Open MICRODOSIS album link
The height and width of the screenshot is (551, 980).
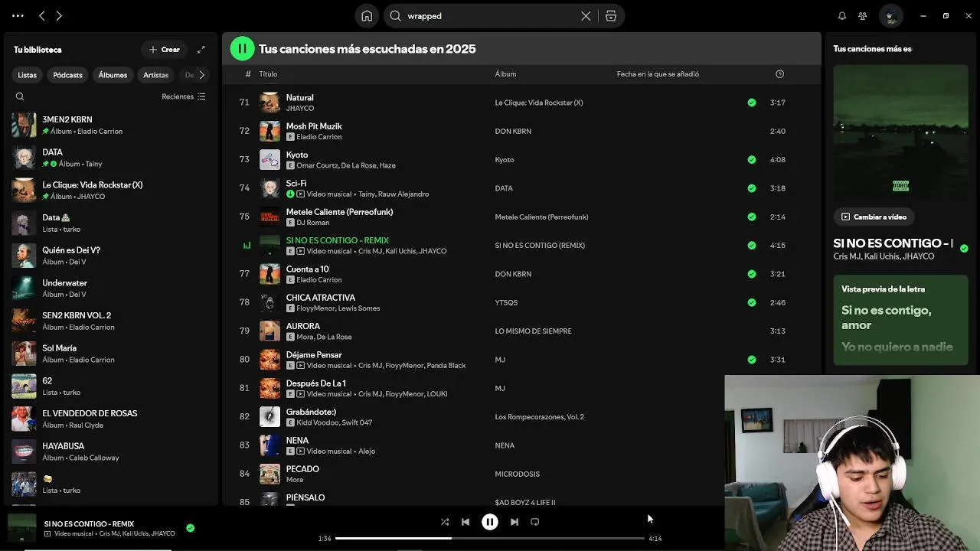pyautogui.click(x=517, y=474)
